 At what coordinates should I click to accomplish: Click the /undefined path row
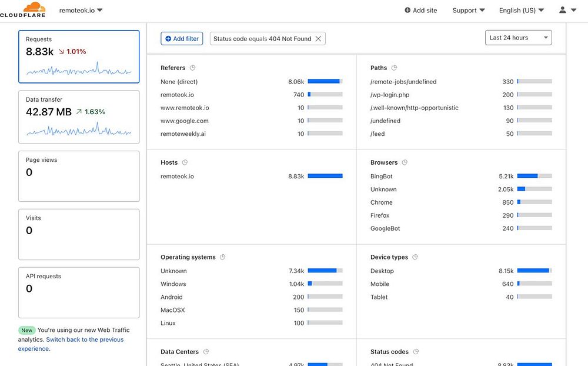(x=461, y=121)
